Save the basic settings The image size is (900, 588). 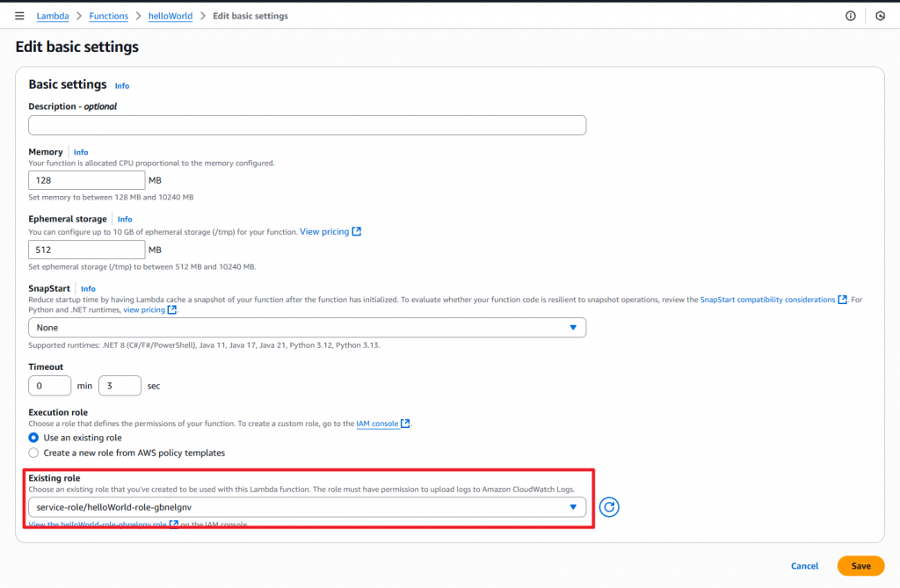pos(860,566)
